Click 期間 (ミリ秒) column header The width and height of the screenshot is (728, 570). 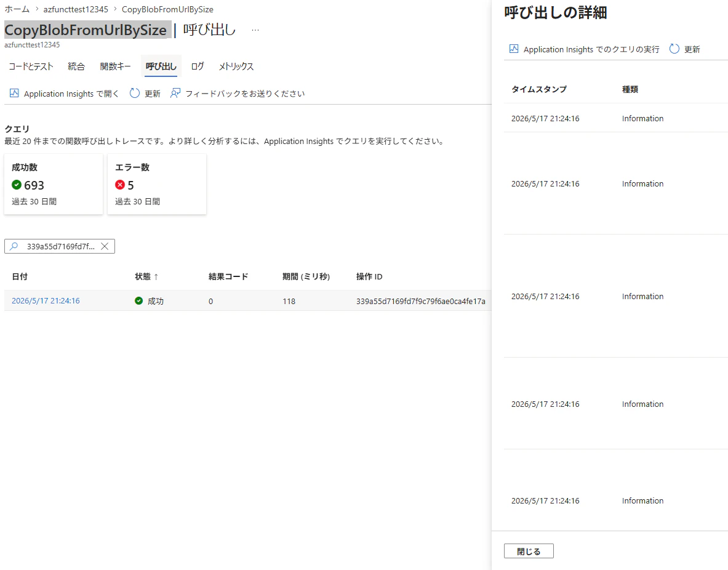tap(306, 277)
